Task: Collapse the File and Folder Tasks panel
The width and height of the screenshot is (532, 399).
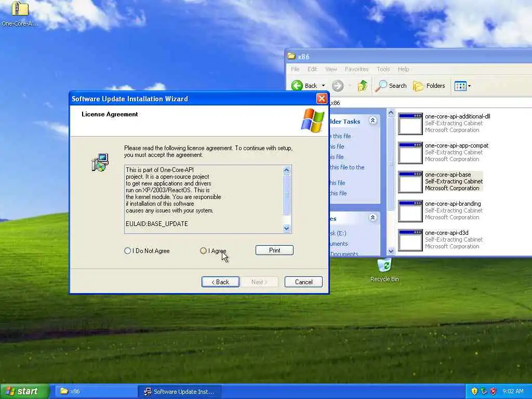Action: pos(373,121)
